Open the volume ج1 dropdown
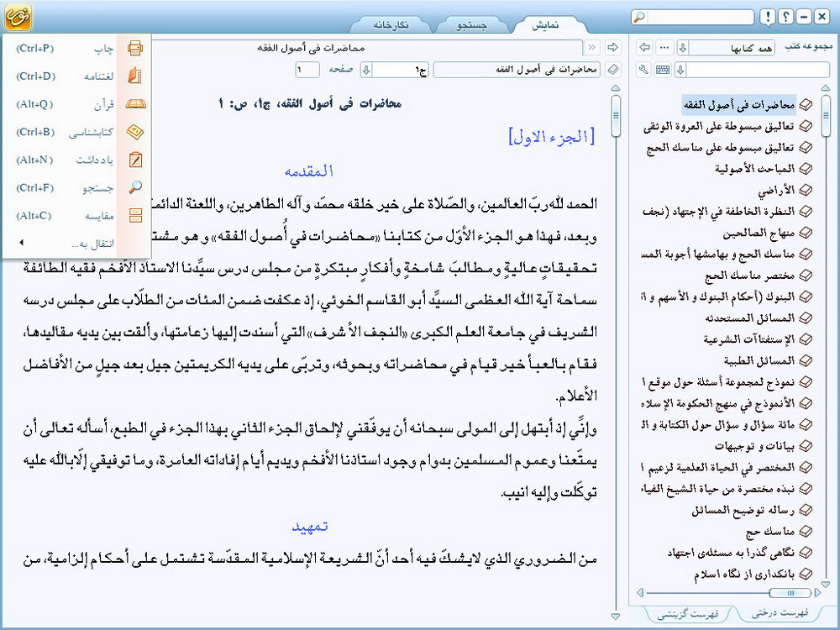This screenshot has width=840, height=630. (366, 70)
